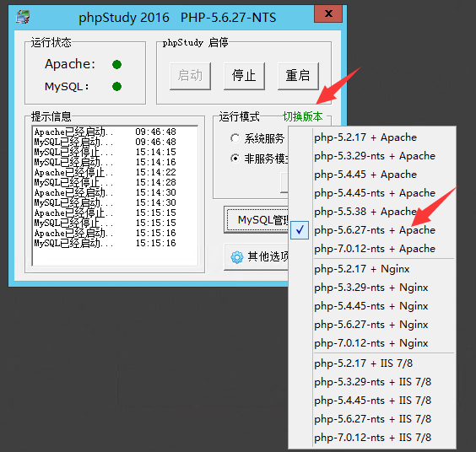Viewport: 476px width, 452px height.
Task: Select the 系统服务 radio button
Action: tap(235, 138)
